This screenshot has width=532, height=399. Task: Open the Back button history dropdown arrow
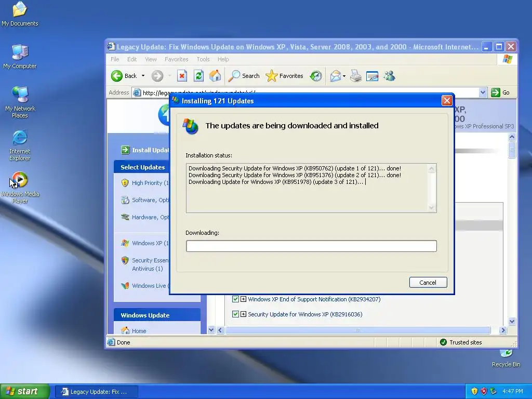pyautogui.click(x=143, y=76)
